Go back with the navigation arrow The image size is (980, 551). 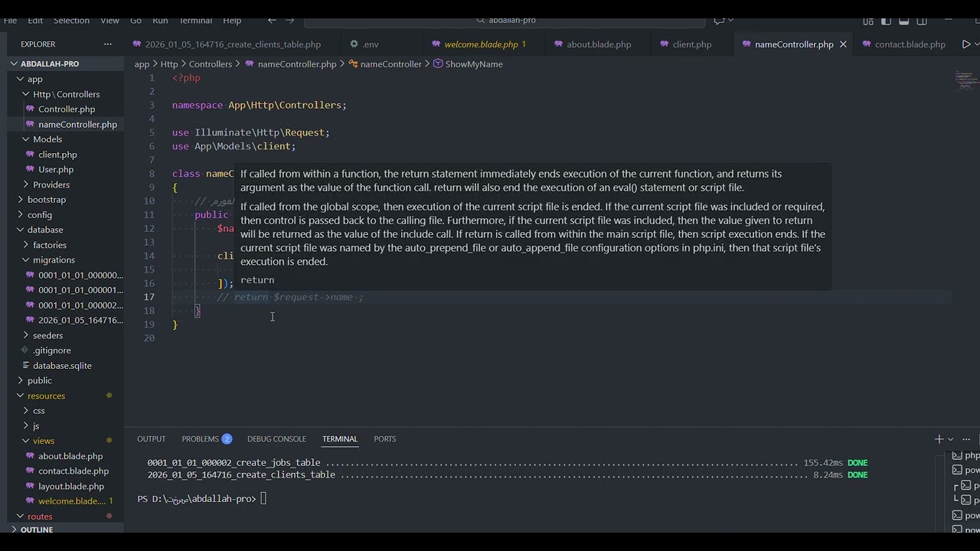pyautogui.click(x=272, y=21)
